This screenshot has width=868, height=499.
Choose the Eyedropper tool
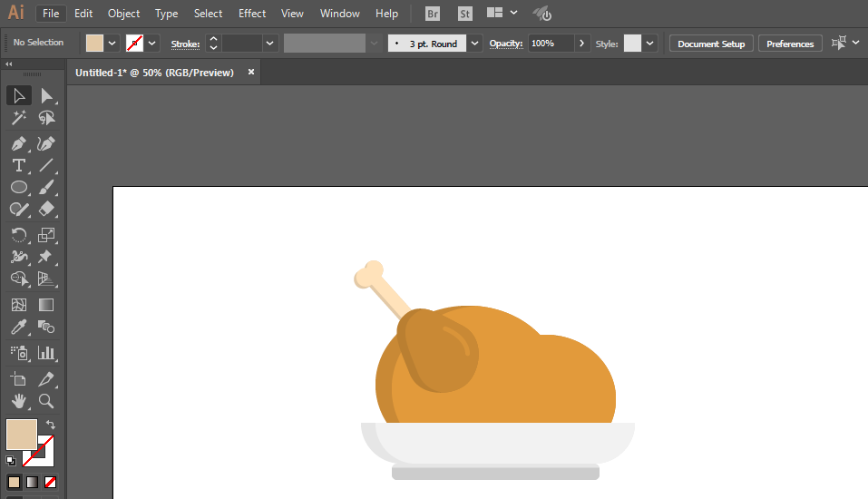pyautogui.click(x=18, y=328)
